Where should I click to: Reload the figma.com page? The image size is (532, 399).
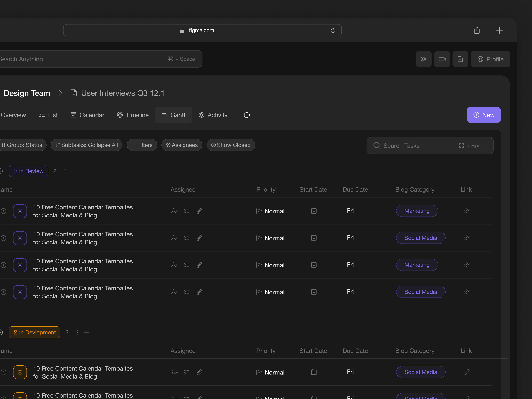pos(333,30)
